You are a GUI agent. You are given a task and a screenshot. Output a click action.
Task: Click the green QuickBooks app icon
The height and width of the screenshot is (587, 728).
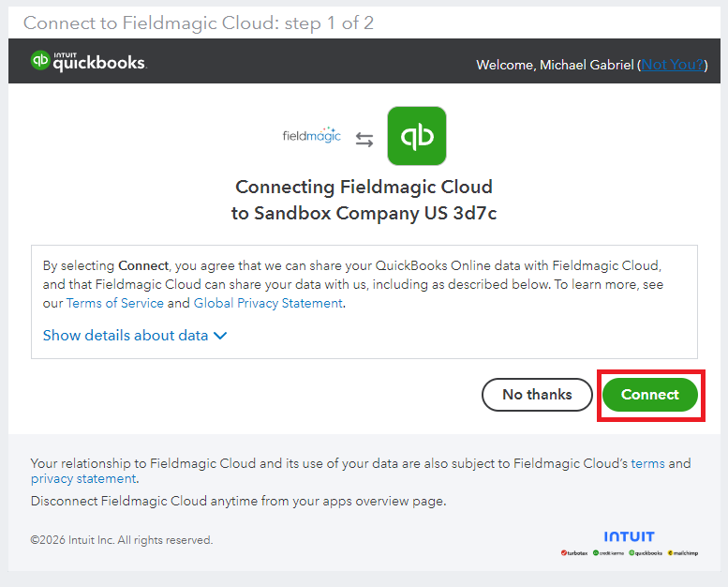(417, 136)
